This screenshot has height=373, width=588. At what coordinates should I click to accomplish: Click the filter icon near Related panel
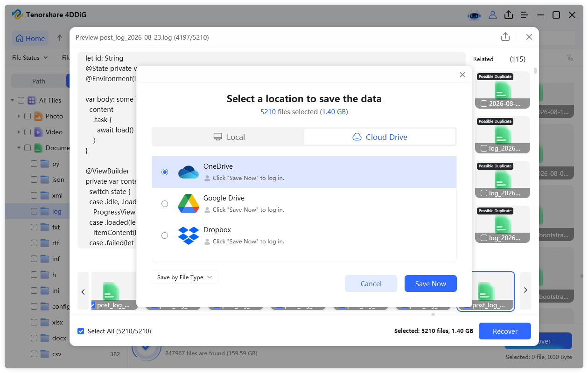point(570,58)
